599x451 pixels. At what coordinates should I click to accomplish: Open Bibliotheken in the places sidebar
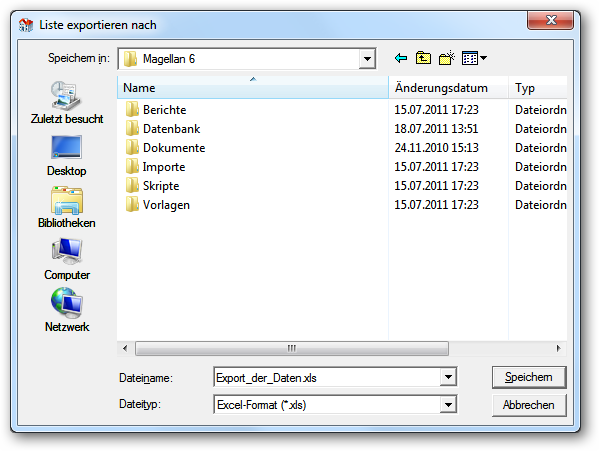(x=66, y=207)
